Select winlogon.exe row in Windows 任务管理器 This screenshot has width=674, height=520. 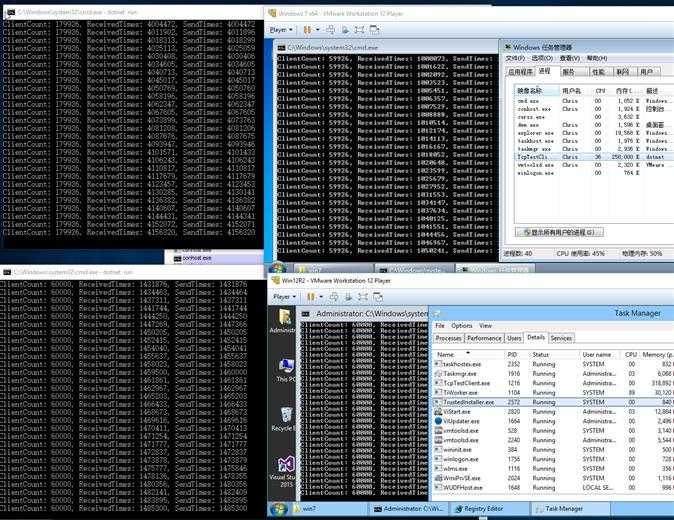click(x=594, y=173)
